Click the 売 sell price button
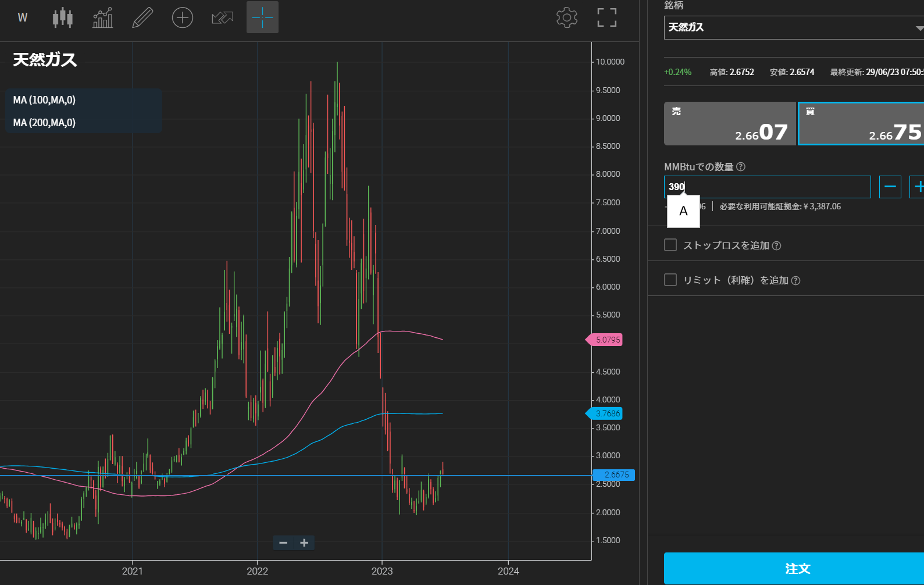Screen dimensions: 924x585 pos(730,123)
